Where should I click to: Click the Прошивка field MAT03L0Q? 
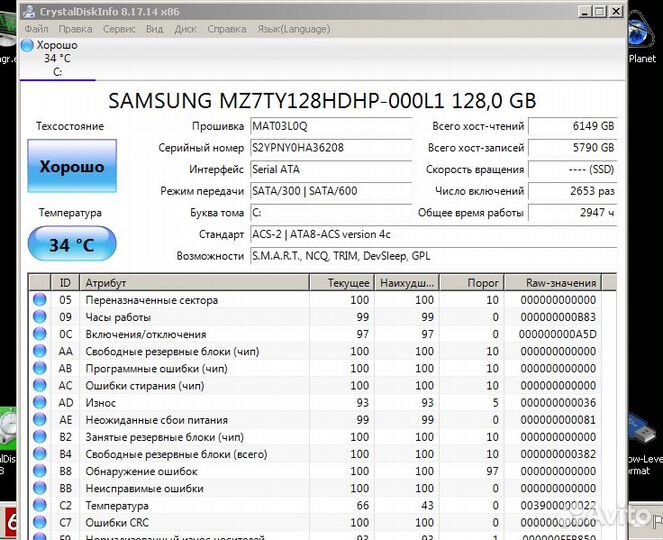coord(331,126)
